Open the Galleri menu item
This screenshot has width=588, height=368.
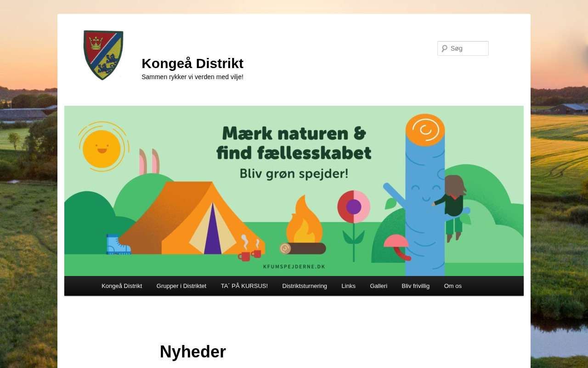(379, 286)
